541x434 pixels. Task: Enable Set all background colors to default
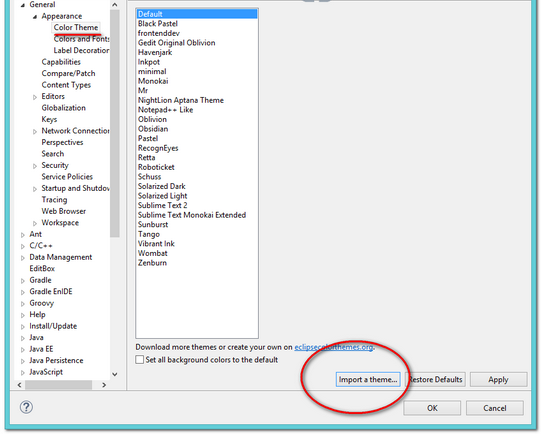[x=140, y=360]
